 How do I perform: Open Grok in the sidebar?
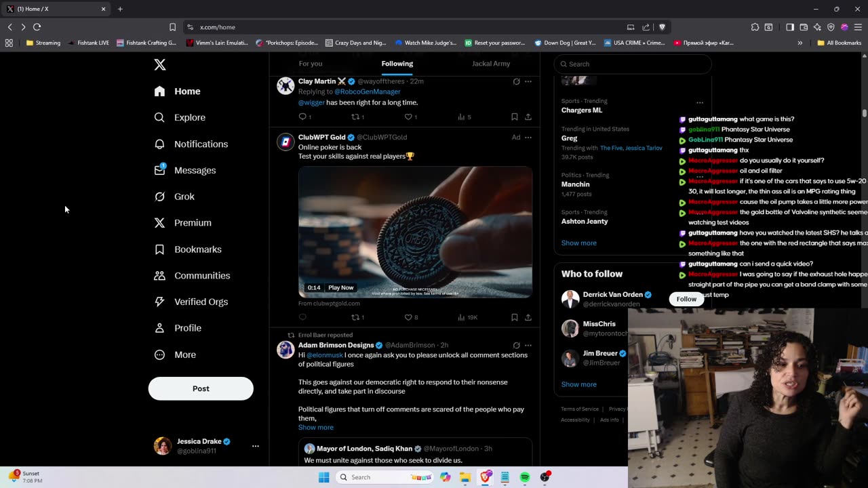click(x=174, y=197)
